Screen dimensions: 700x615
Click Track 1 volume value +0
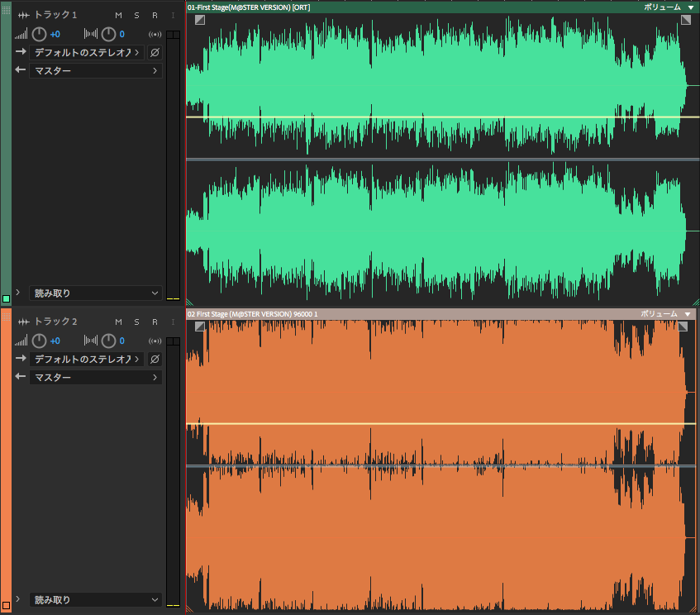tap(55, 35)
